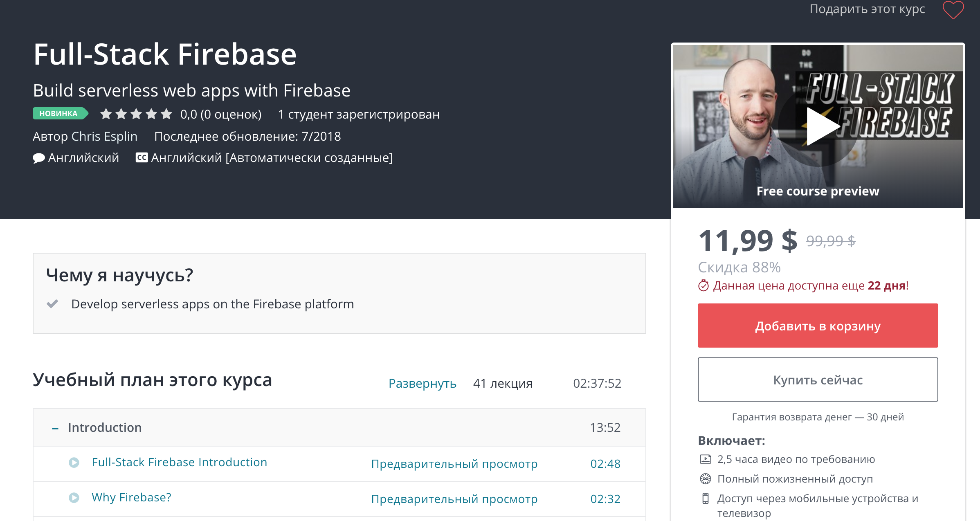Click play icon beside Why Firebase?

(74, 498)
